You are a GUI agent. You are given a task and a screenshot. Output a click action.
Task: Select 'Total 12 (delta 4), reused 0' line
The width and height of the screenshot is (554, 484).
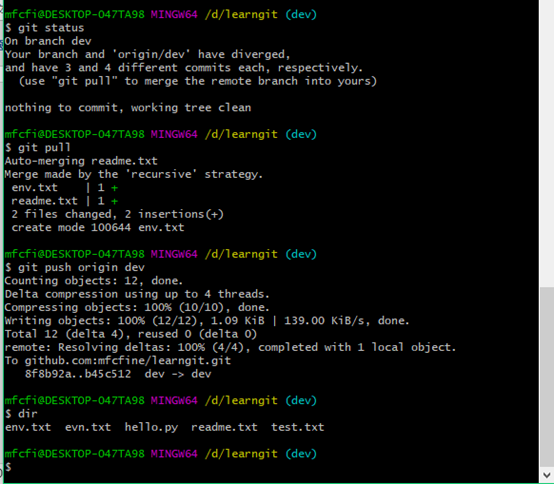tap(131, 334)
